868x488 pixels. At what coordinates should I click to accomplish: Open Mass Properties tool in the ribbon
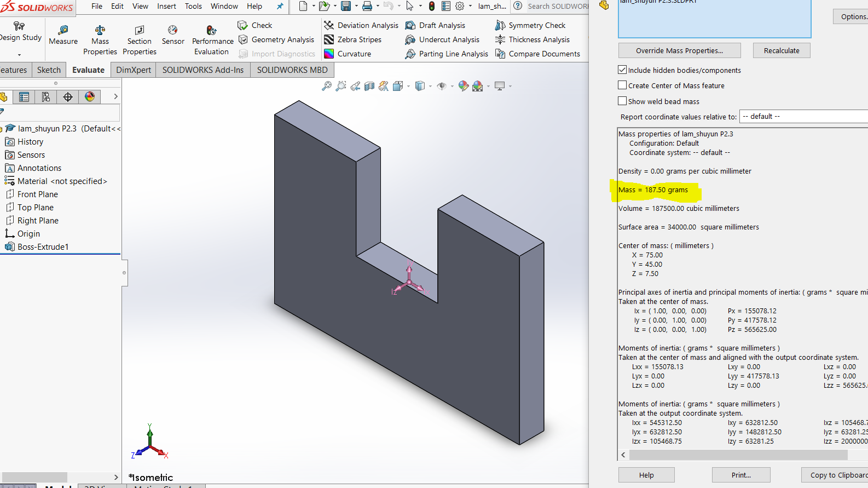pyautogui.click(x=100, y=39)
